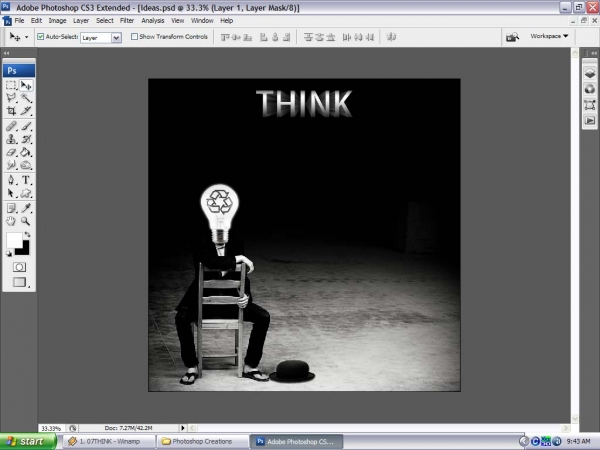Select the Pen tool
Viewport: 600px width, 450px height.
click(x=11, y=180)
